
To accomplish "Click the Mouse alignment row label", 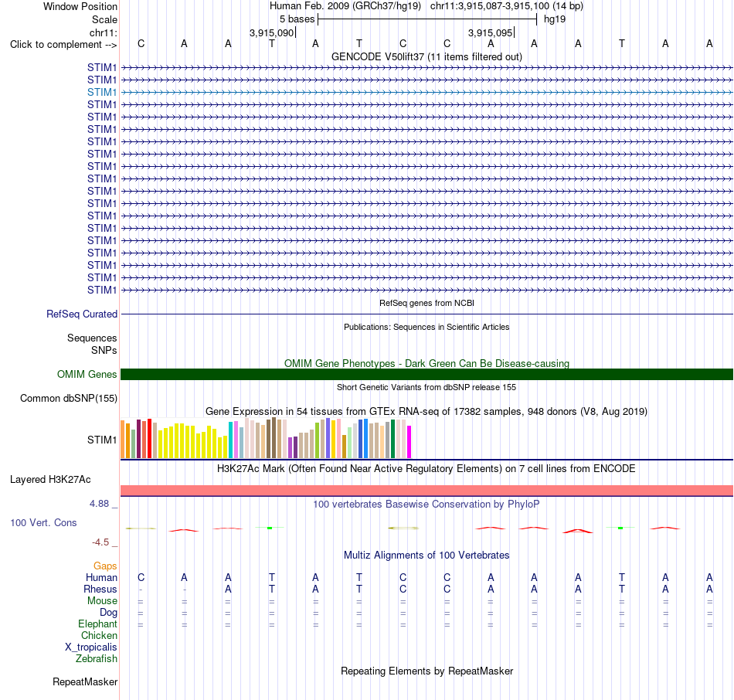I will [102, 601].
